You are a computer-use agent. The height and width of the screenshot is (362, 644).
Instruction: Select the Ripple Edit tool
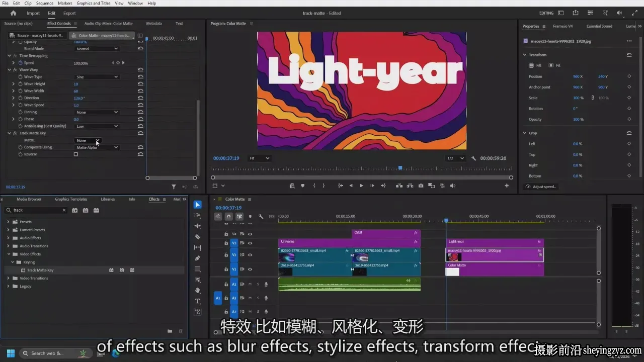tap(198, 226)
